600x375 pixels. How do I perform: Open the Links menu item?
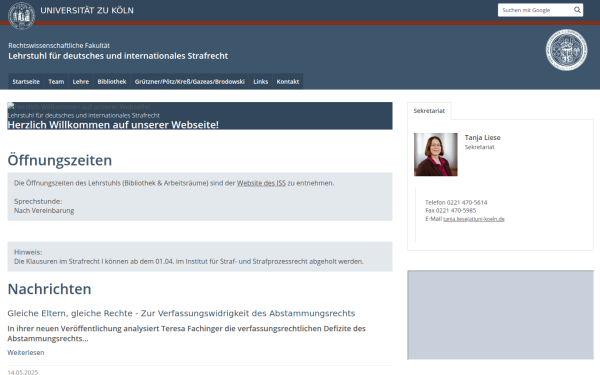click(x=261, y=82)
